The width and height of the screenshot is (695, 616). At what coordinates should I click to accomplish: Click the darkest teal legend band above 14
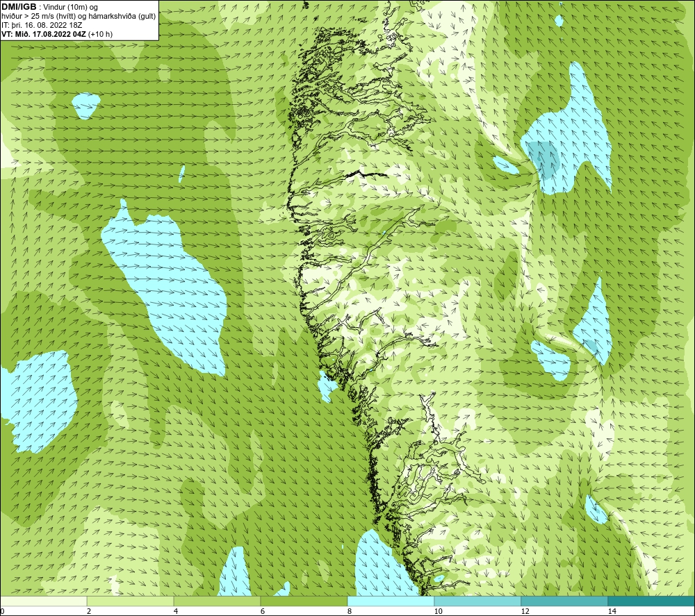click(651, 601)
